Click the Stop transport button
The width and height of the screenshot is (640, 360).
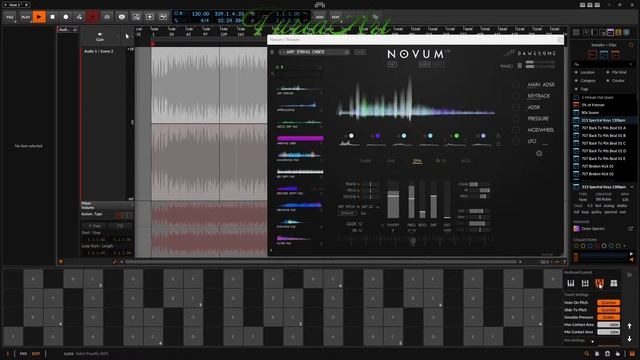point(52,17)
